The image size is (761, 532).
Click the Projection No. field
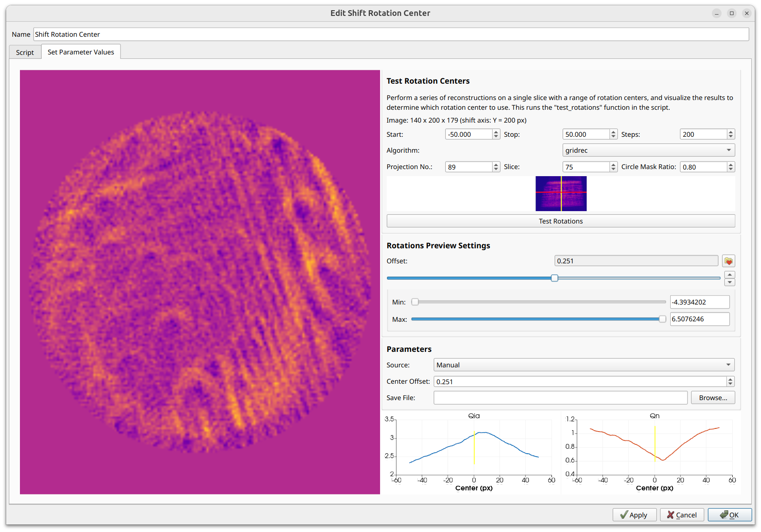coord(469,167)
